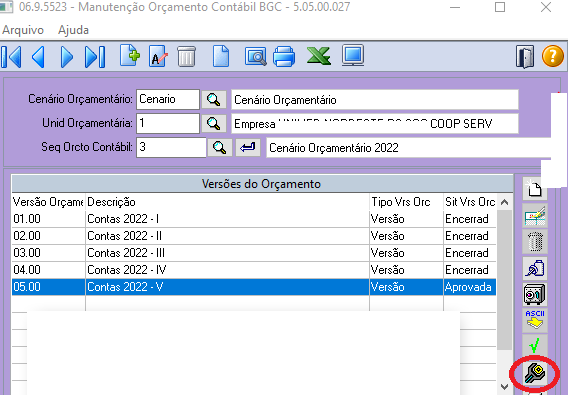Screen dimensions: 568x395
Task: Click version cell 03.00
Action: 49,253
